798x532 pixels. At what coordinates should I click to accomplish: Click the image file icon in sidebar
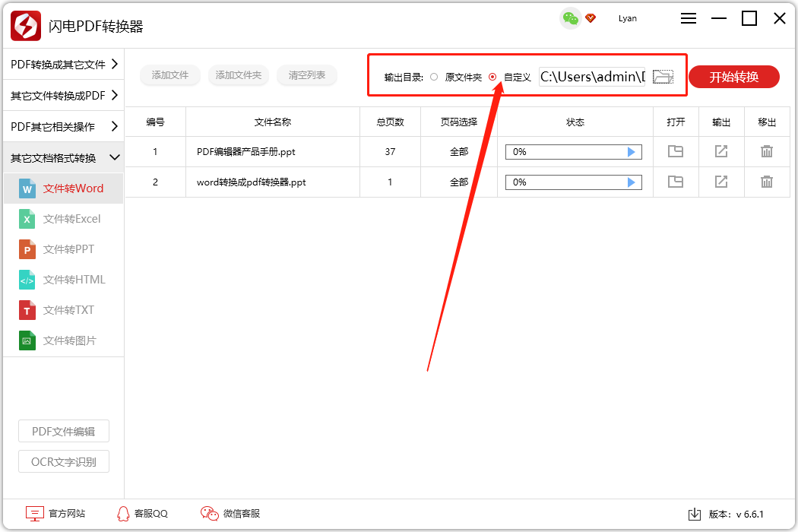27,340
